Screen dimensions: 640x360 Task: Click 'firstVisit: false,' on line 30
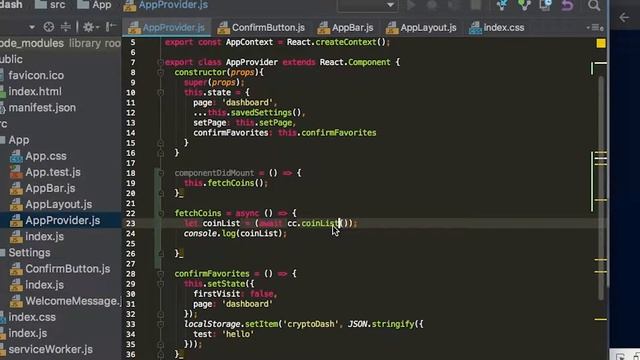click(236, 294)
